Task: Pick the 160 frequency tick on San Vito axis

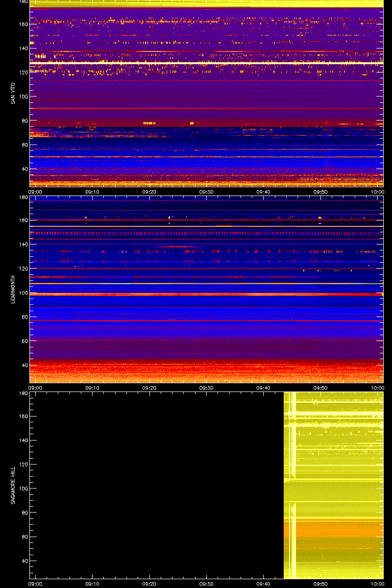Action: click(x=23, y=24)
